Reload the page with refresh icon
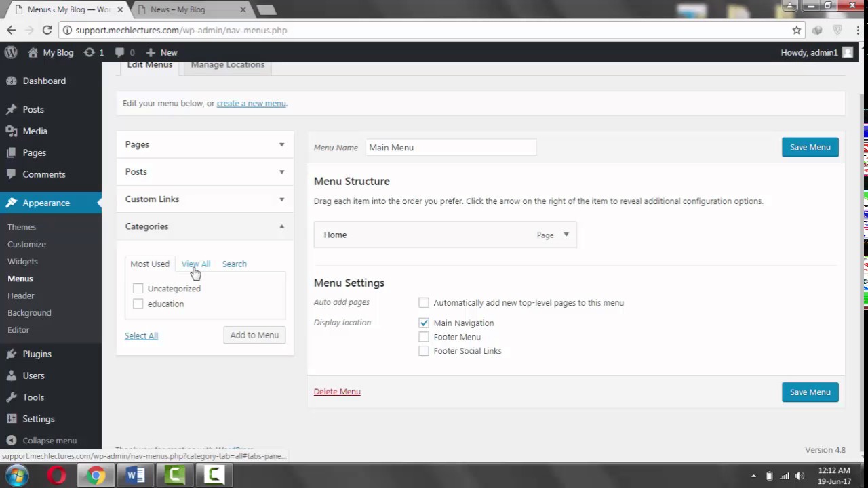 [47, 30]
